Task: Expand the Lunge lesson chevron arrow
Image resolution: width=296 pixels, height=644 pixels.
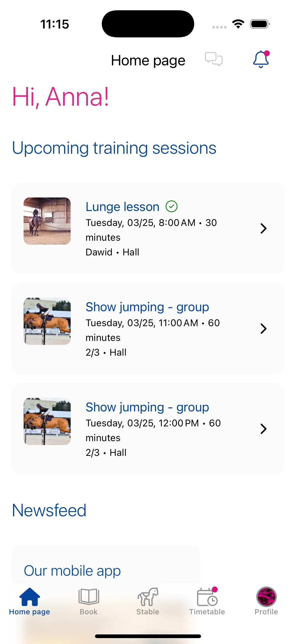Action: click(263, 228)
